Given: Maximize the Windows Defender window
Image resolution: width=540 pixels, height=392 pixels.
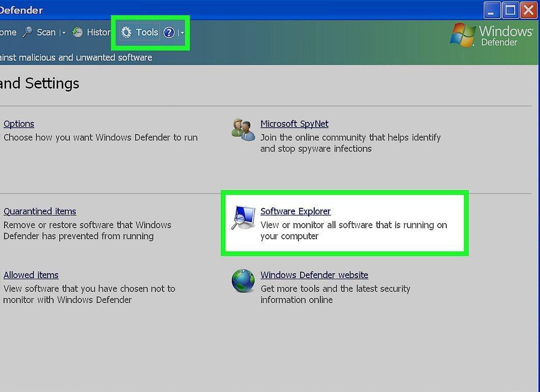Looking at the screenshot, I should (x=510, y=10).
